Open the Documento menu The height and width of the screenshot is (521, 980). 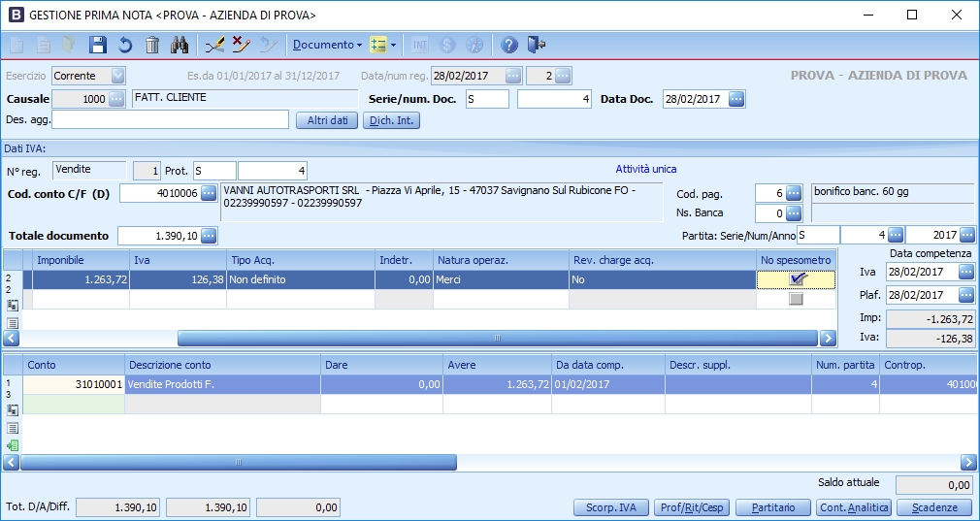click(327, 45)
